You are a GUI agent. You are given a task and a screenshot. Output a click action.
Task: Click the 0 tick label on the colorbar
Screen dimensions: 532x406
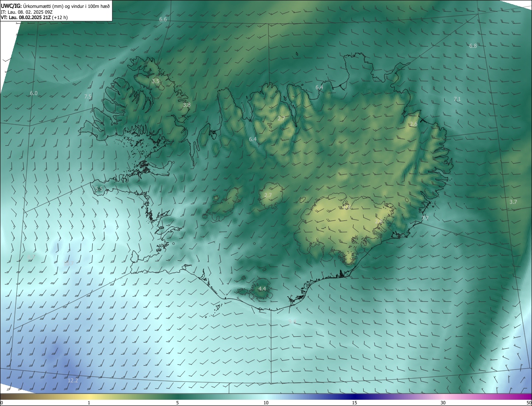click(x=2, y=403)
